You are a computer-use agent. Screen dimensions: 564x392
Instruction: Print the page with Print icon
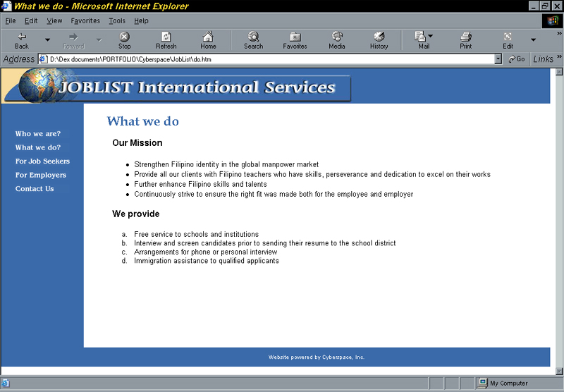(x=466, y=37)
